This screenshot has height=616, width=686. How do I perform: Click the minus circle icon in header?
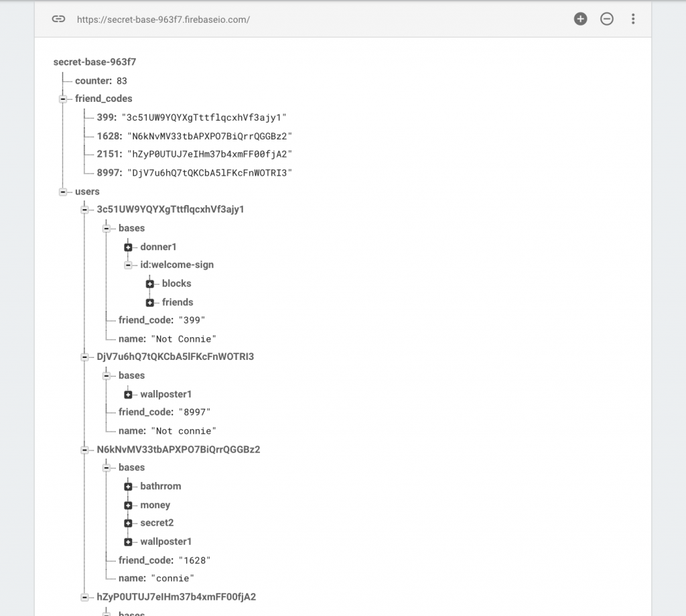point(606,19)
